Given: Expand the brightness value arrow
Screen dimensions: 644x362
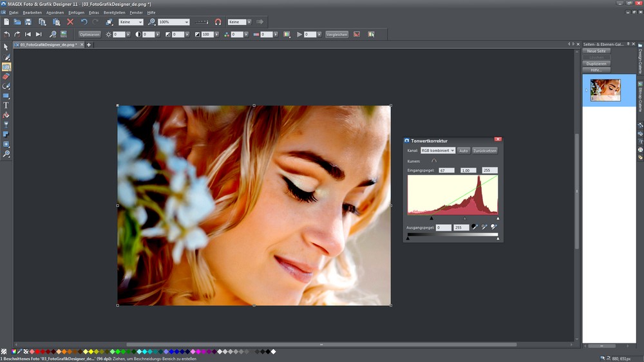Looking at the screenshot, I should click(x=128, y=35).
